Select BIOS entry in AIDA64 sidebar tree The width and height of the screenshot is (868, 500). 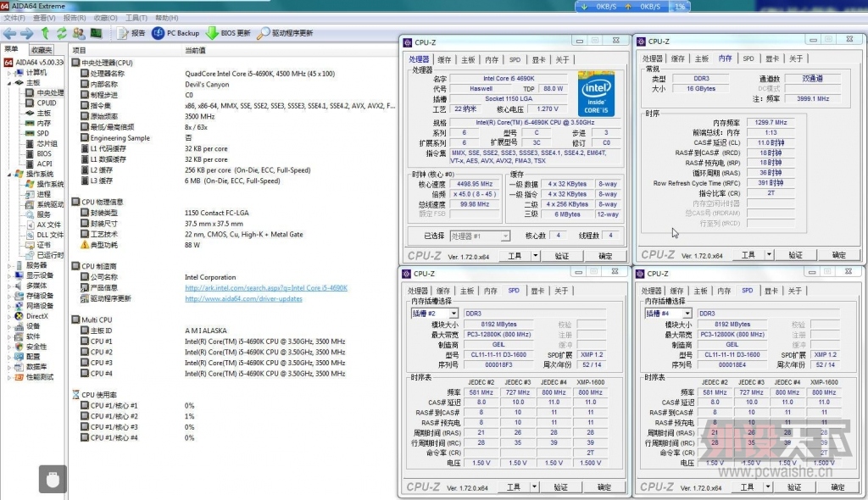point(44,154)
